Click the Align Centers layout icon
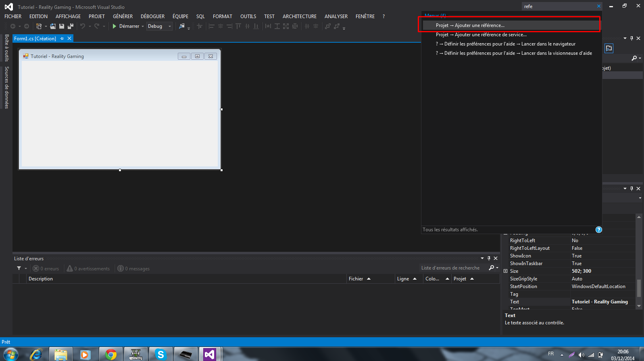Screen dimensions: 644x361 (221, 26)
